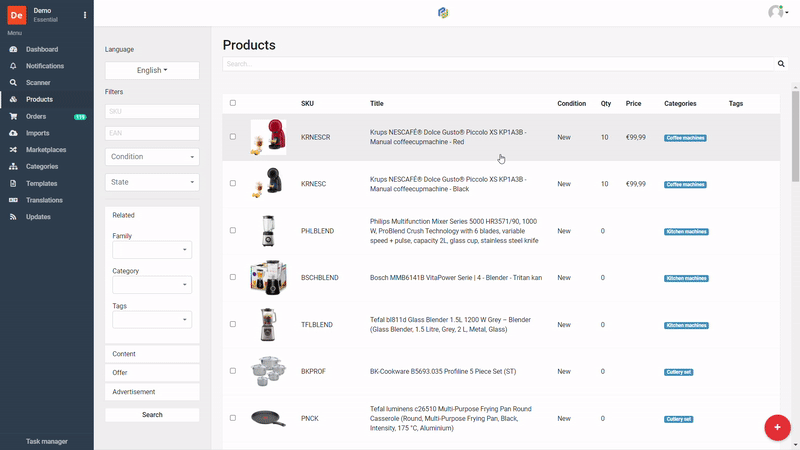Click the SKU filter input field

click(x=152, y=111)
